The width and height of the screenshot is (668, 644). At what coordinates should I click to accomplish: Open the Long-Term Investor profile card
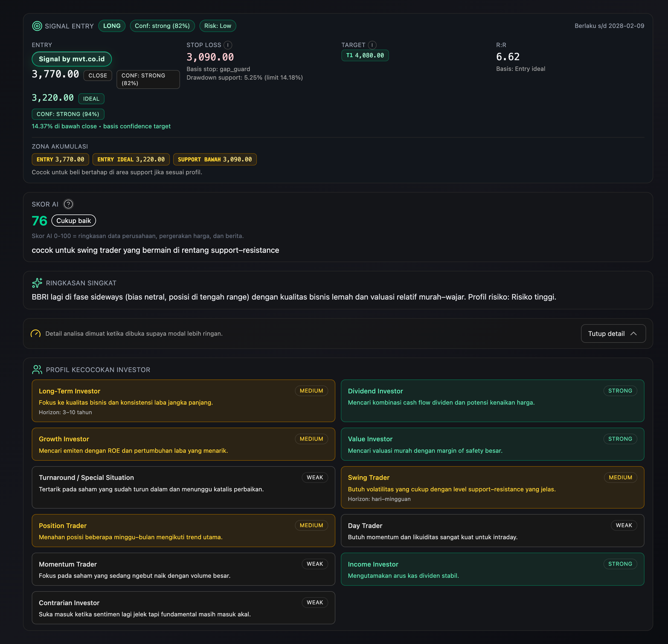tap(183, 401)
